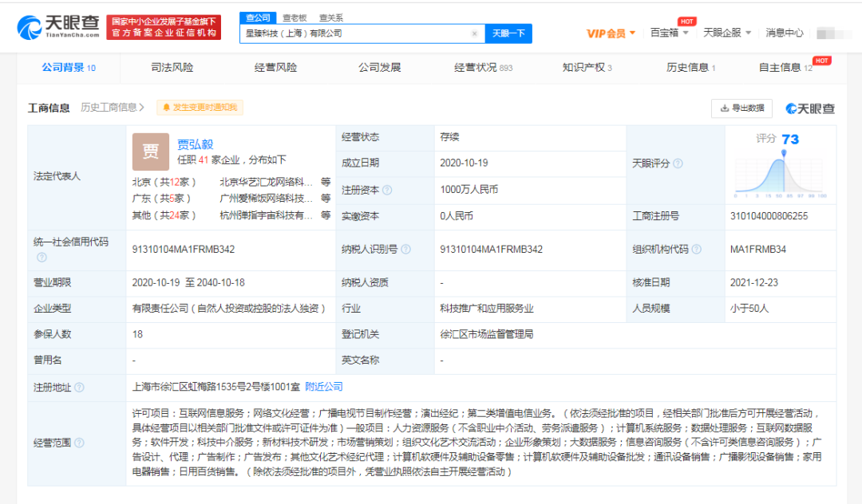The width and height of the screenshot is (862, 504).
Task: Click the 广州爱稀饭网络科技 company link
Action: [x=266, y=199]
